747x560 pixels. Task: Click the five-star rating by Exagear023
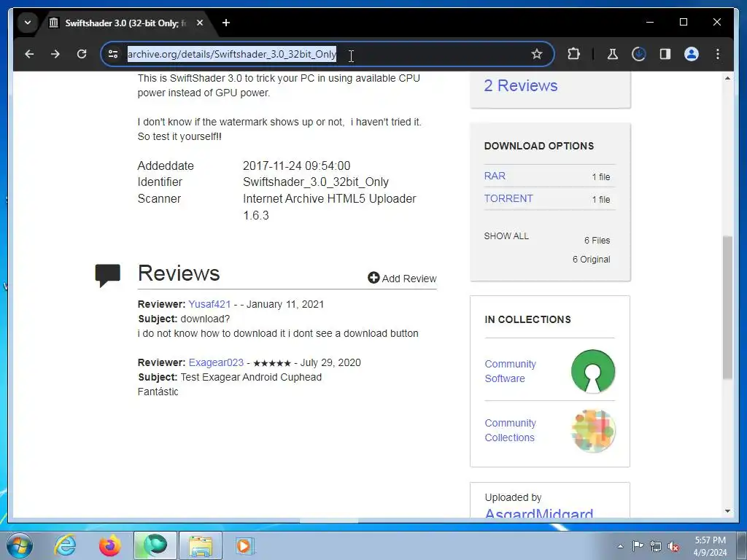point(271,363)
